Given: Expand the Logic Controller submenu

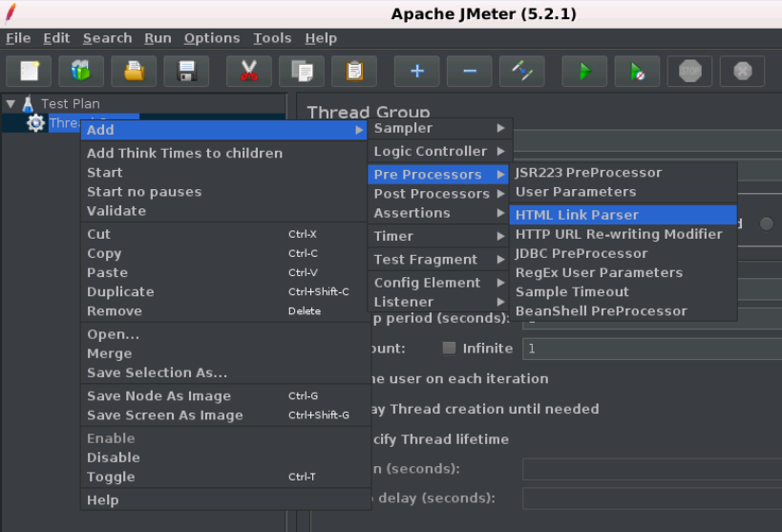Looking at the screenshot, I should (x=440, y=151).
